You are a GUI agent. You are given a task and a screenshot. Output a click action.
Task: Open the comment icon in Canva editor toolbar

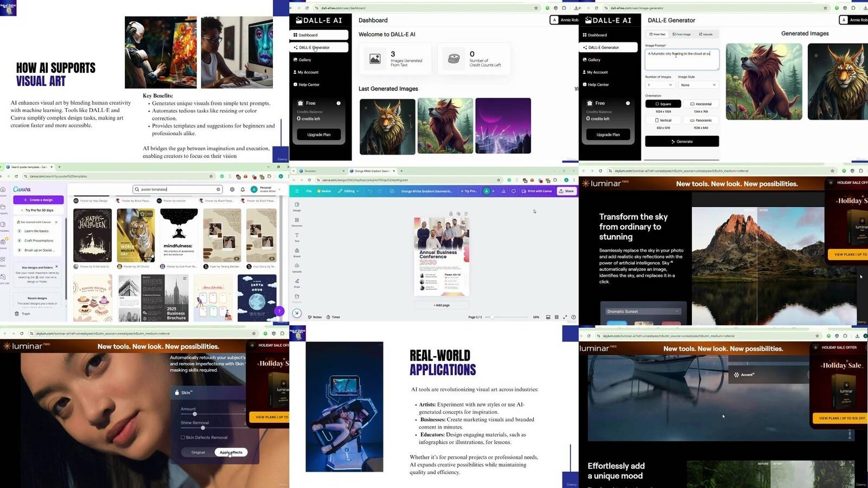click(x=513, y=191)
